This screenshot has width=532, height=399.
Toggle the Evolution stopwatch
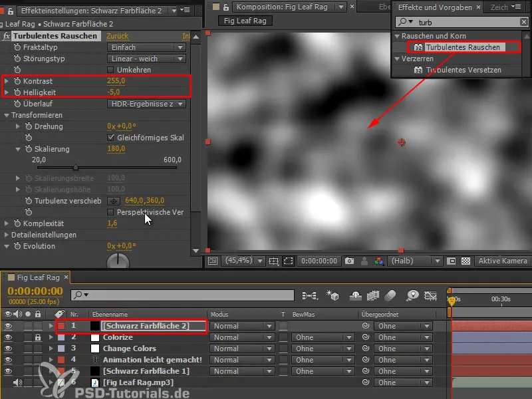pyautogui.click(x=17, y=246)
